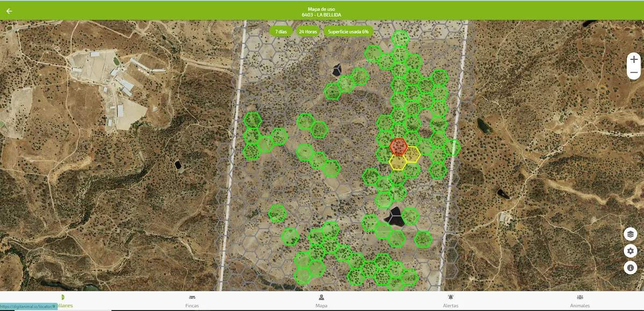
Task: Show map info button
Action: (630, 267)
